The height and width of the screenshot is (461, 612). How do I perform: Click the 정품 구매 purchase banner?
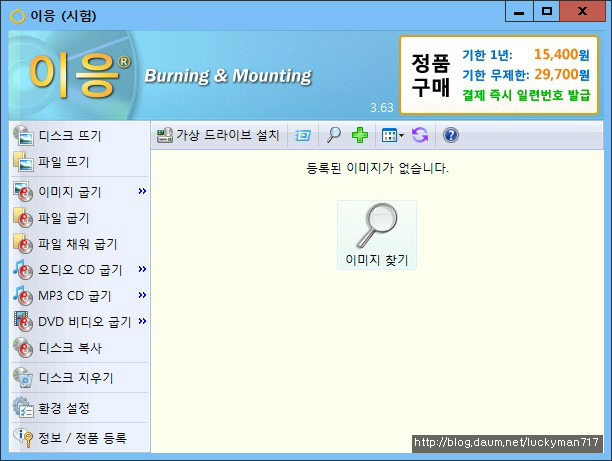499,75
